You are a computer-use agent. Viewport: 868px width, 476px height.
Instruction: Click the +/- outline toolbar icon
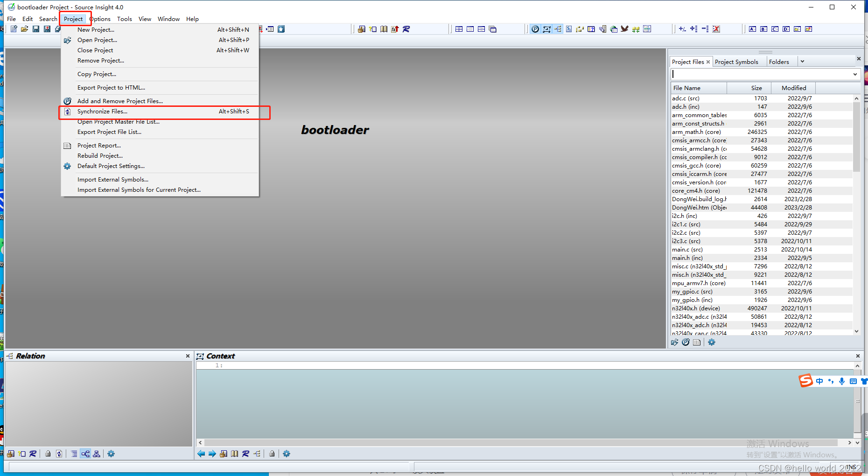tap(682, 29)
